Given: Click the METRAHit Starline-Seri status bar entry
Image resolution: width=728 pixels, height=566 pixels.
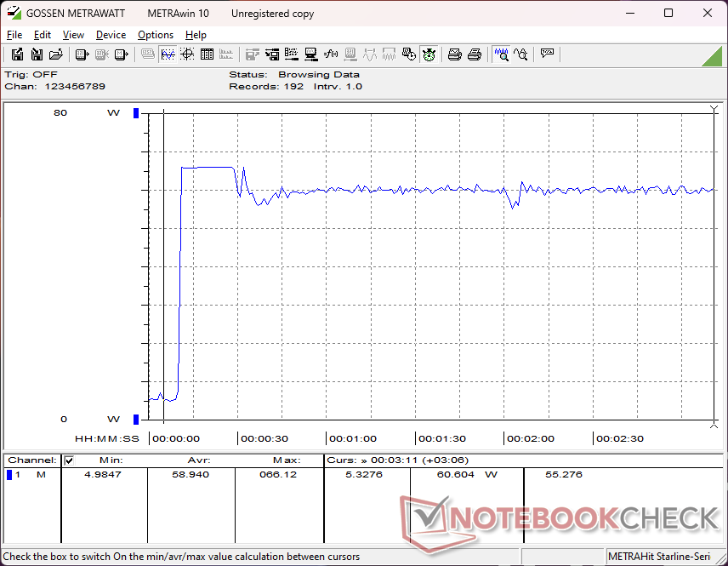Looking at the screenshot, I should coord(659,557).
